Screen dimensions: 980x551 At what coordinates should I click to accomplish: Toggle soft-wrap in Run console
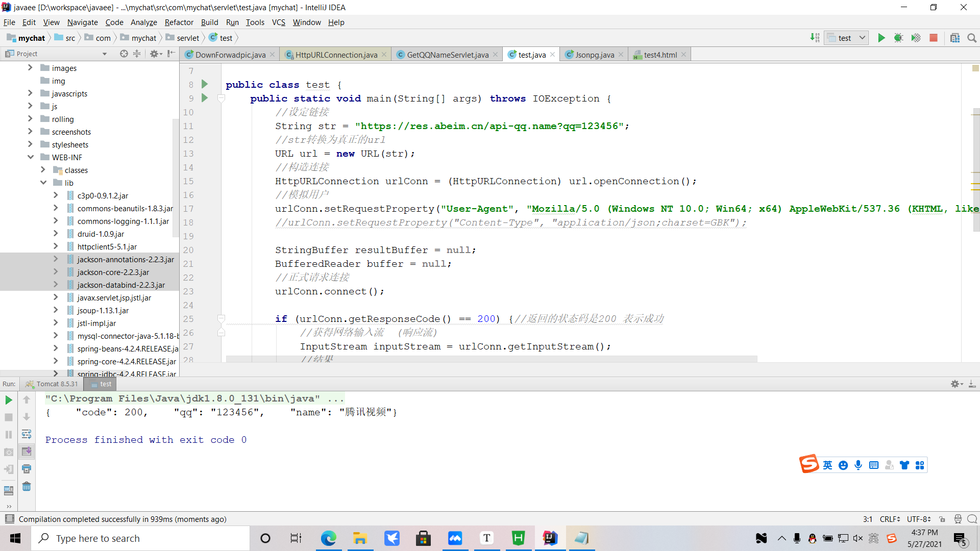pyautogui.click(x=27, y=434)
